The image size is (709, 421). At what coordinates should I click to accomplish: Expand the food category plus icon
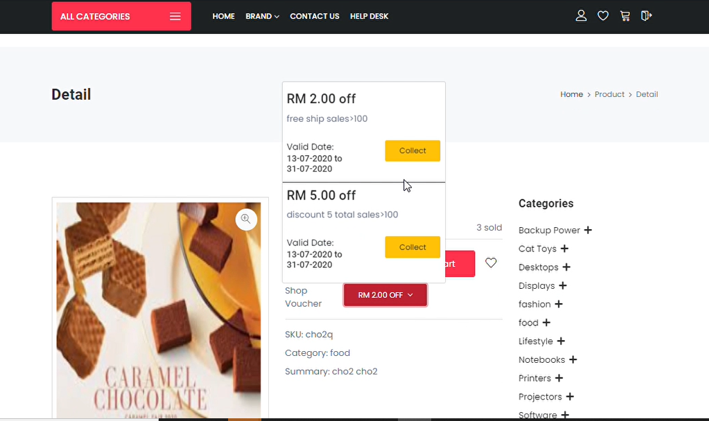(546, 322)
